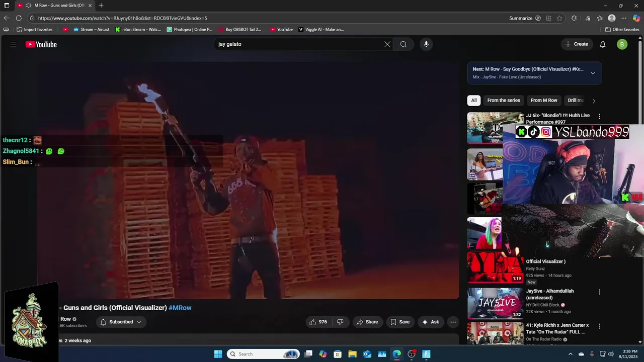
Task: Open the 1:19 Official Visualizer thumbnail
Action: (x=495, y=268)
